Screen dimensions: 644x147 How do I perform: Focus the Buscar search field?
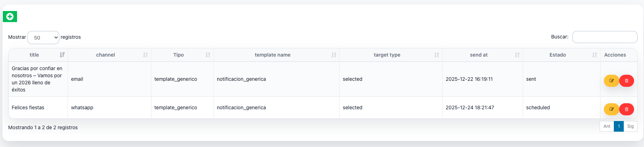(605, 37)
